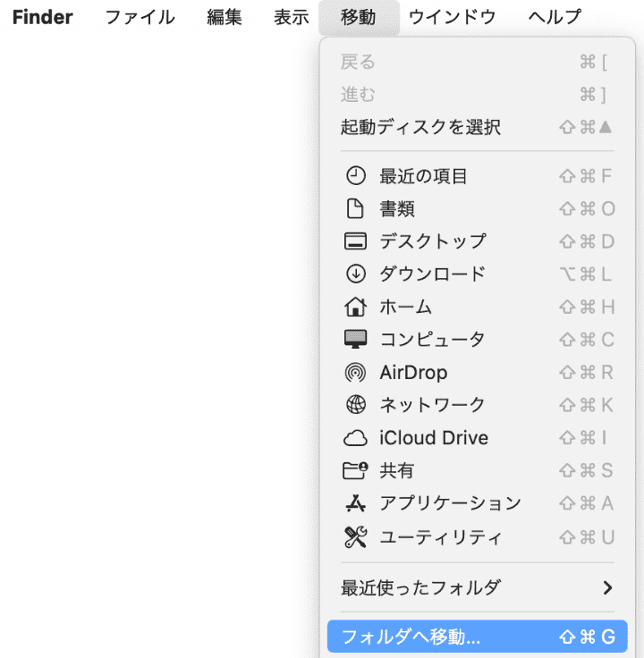Open the ファイル menu in the menu bar
This screenshot has width=644, height=658.
tap(140, 17)
